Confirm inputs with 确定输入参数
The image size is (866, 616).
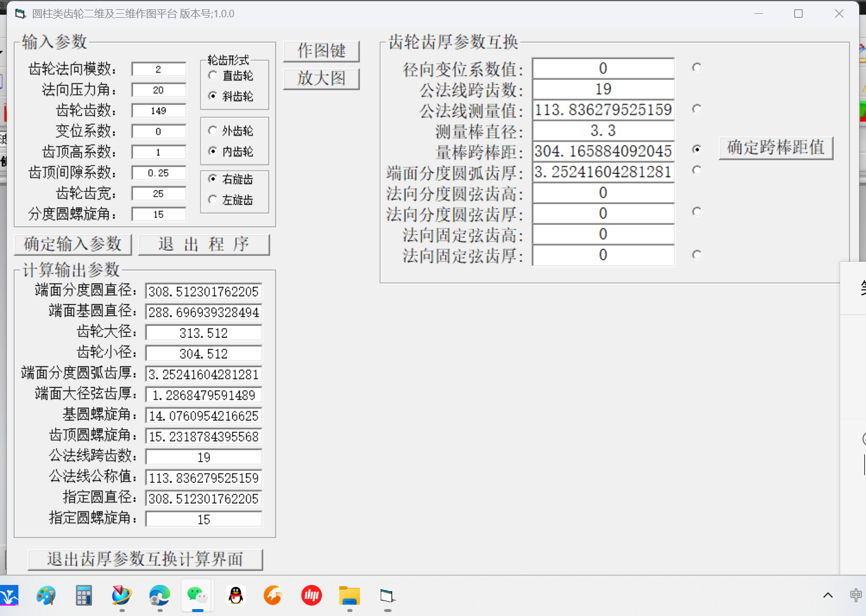tap(73, 244)
